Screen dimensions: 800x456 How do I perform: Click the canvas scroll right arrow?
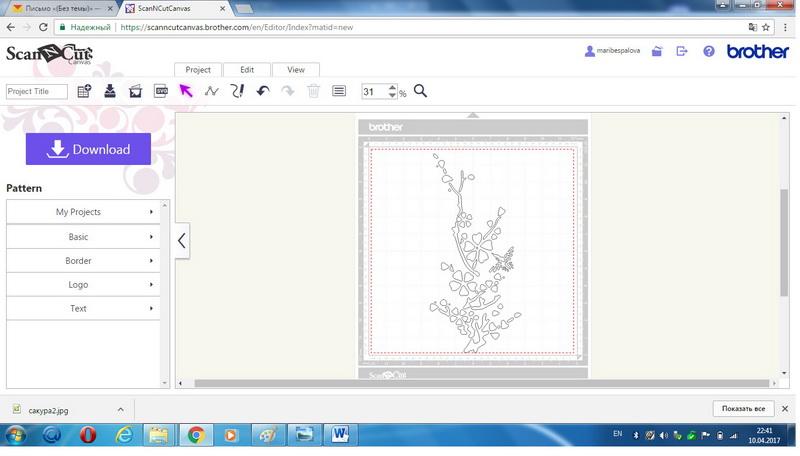tap(774, 383)
